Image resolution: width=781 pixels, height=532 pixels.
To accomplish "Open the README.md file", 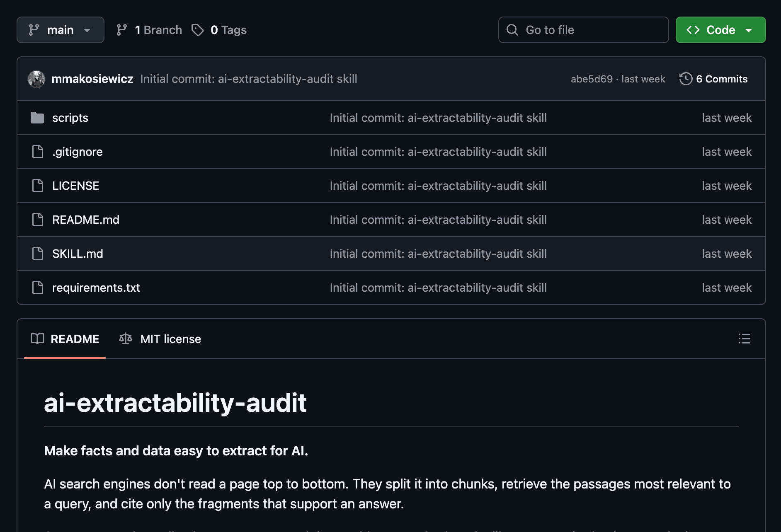I will (x=86, y=220).
